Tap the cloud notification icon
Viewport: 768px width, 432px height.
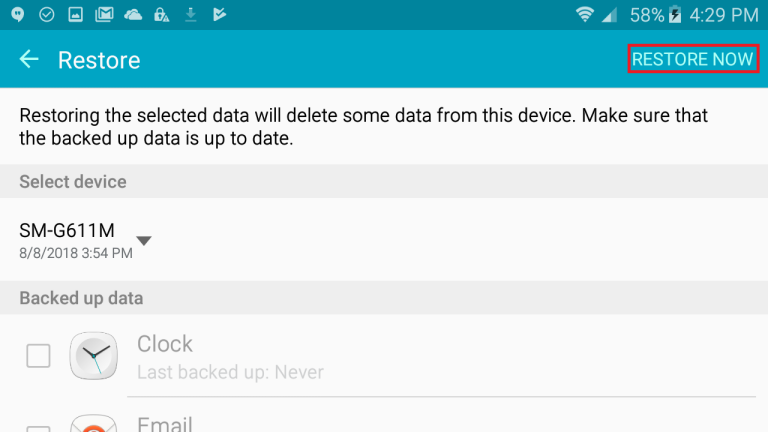133,15
